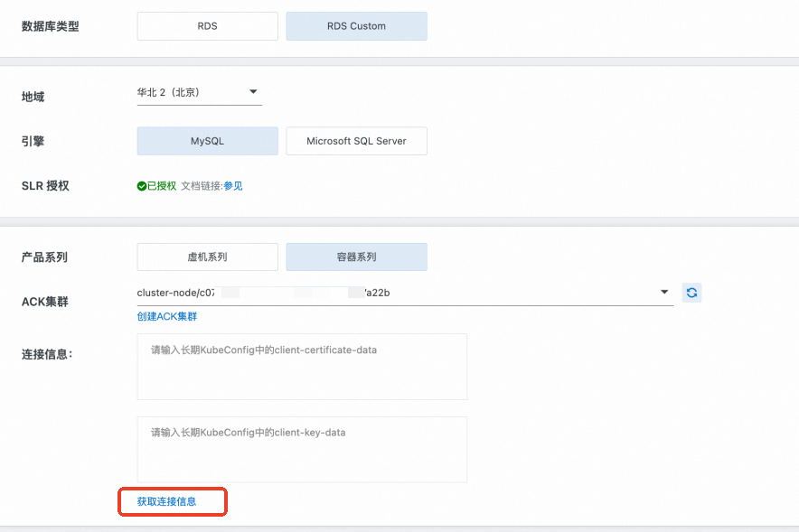
Task: Select the RDS database type
Action: 207,26
